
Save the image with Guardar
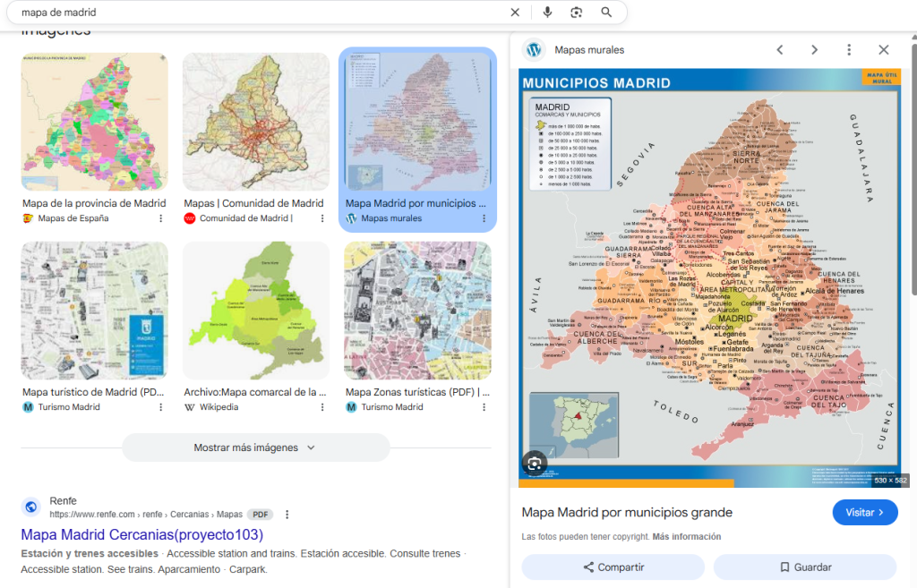click(805, 567)
